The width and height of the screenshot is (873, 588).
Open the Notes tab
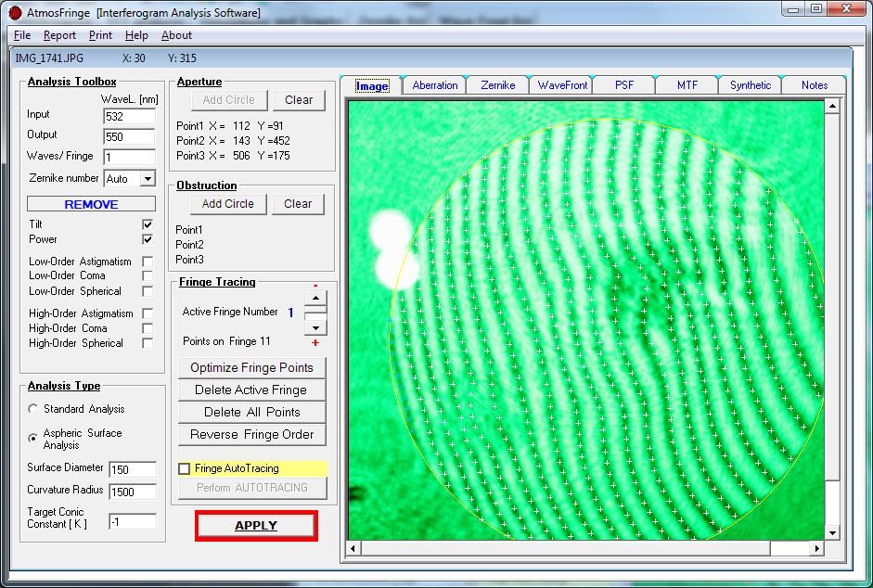(815, 85)
